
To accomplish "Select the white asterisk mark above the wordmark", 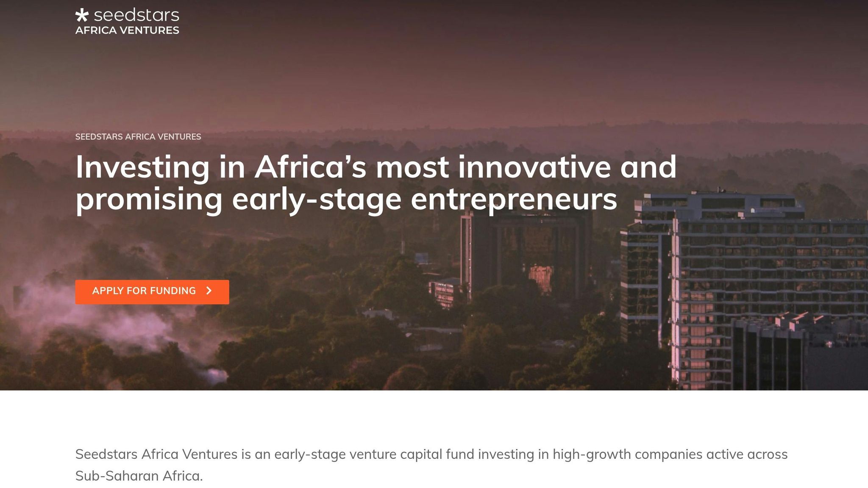I will pos(82,15).
